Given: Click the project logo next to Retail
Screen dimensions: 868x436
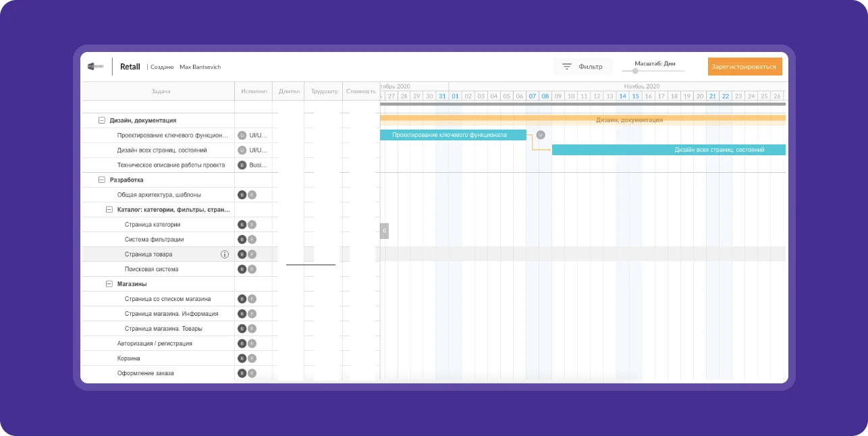Looking at the screenshot, I should click(x=95, y=67).
